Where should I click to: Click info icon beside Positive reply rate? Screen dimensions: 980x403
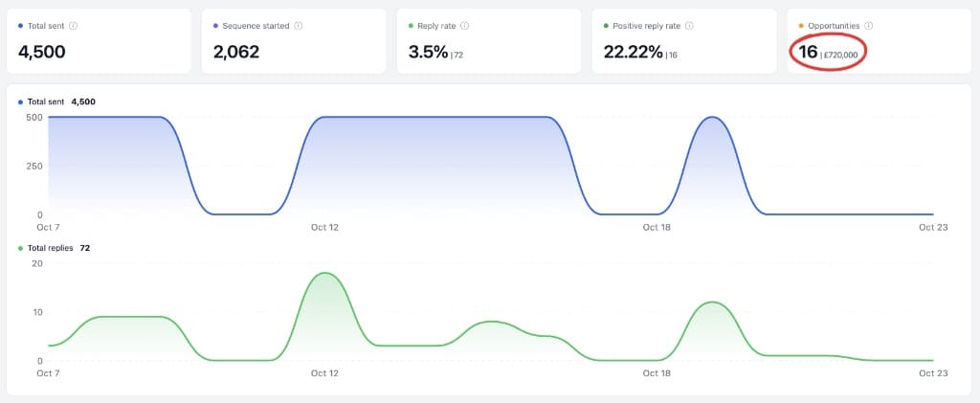point(689,26)
